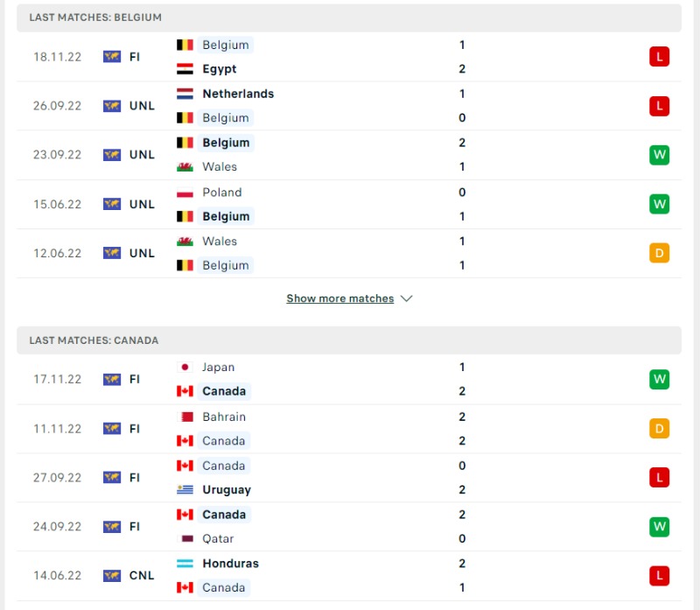Open the Canada vs Uruguay match dated 27.09.22

pyautogui.click(x=349, y=478)
